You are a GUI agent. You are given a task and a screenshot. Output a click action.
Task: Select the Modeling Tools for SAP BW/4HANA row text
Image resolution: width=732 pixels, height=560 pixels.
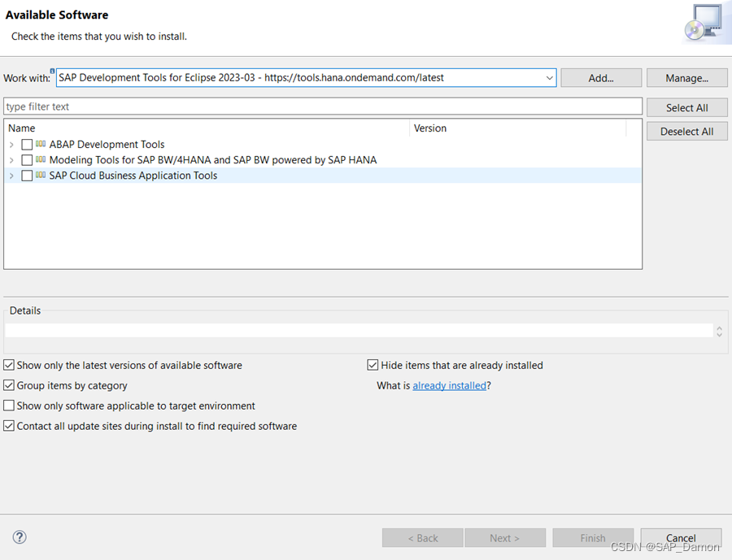(213, 160)
